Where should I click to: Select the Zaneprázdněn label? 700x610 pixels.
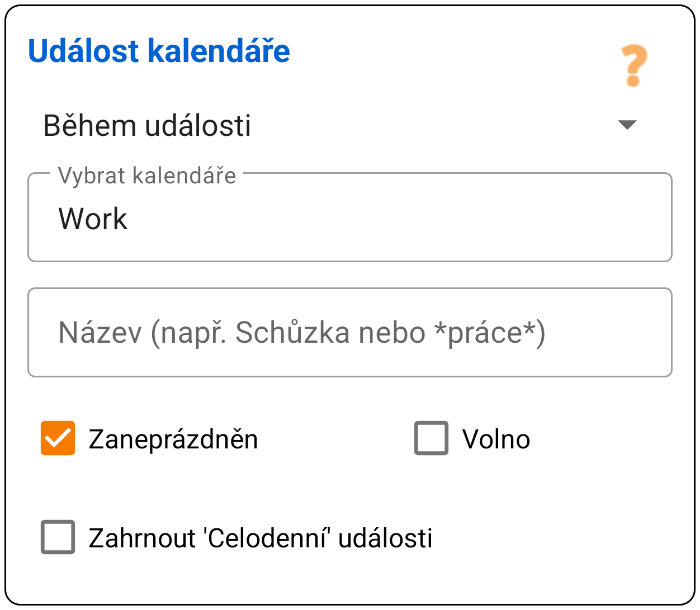(173, 439)
